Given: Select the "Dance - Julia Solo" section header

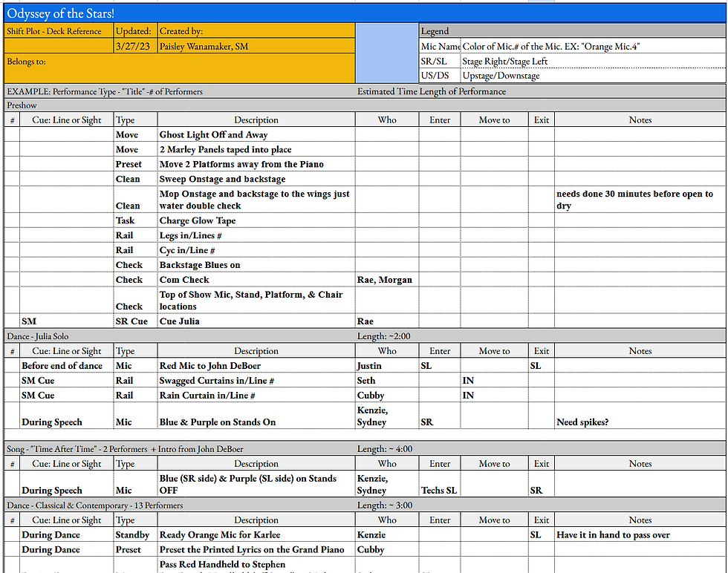Looking at the screenshot, I should click(180, 336).
